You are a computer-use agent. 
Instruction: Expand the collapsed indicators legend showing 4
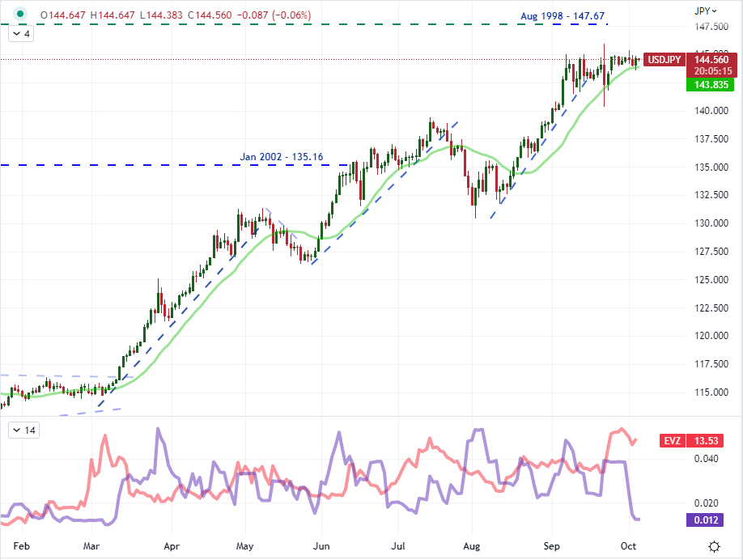click(x=21, y=34)
